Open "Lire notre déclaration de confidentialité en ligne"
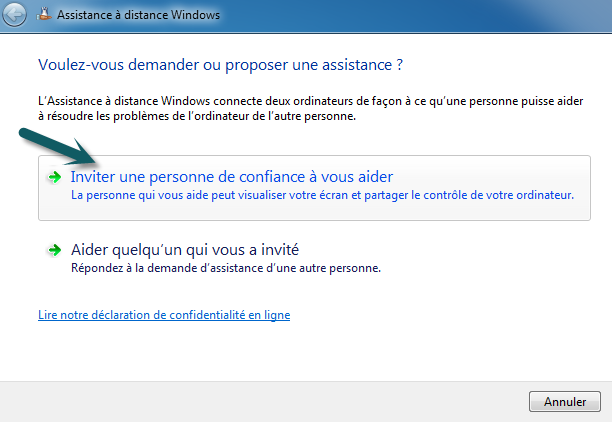Viewport: 612px width, 422px height. tap(163, 314)
